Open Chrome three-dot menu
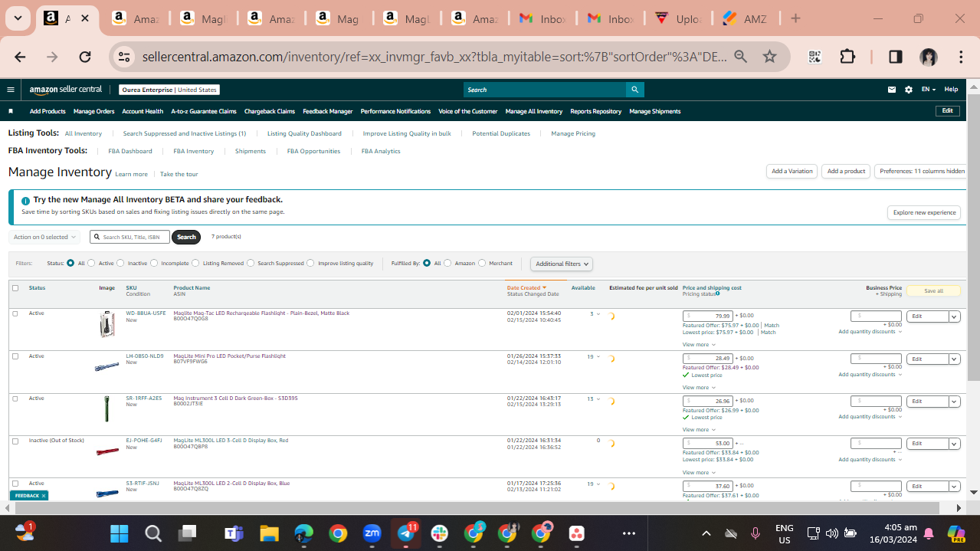980x551 pixels. 961,57
